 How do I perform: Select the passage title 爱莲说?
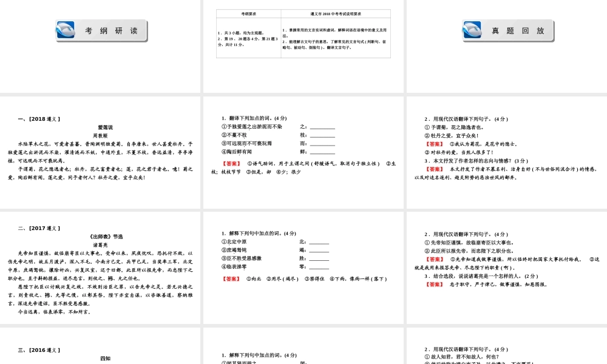(105, 127)
